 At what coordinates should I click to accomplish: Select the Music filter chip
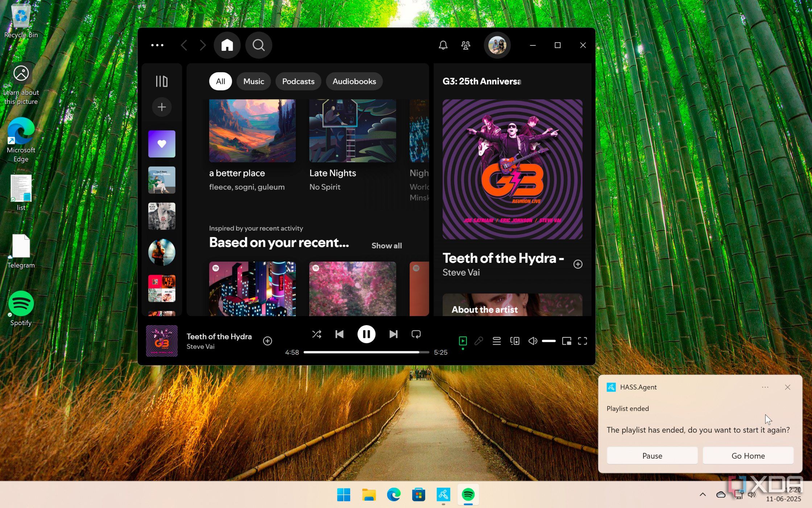[254, 81]
